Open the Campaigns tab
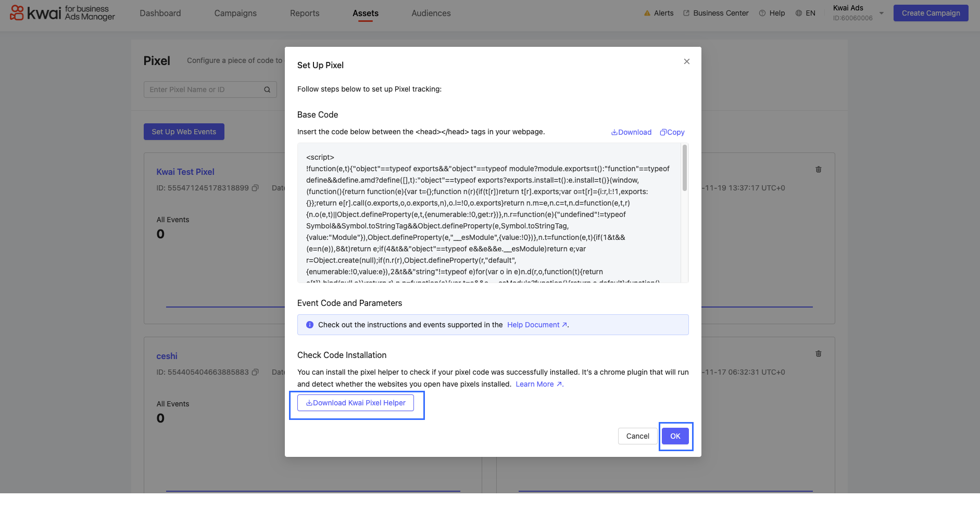The height and width of the screenshot is (511, 980). point(235,13)
